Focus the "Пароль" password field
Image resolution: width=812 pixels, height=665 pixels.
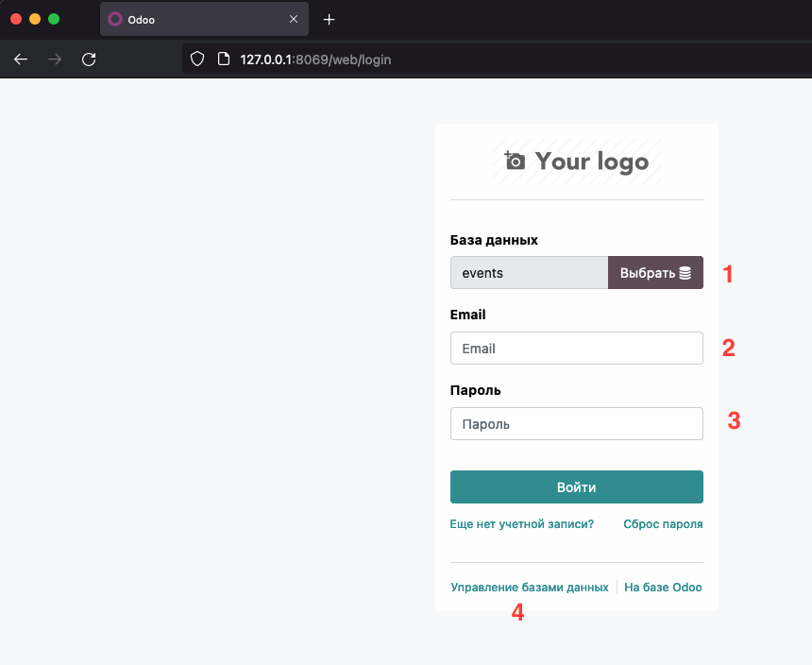click(576, 424)
